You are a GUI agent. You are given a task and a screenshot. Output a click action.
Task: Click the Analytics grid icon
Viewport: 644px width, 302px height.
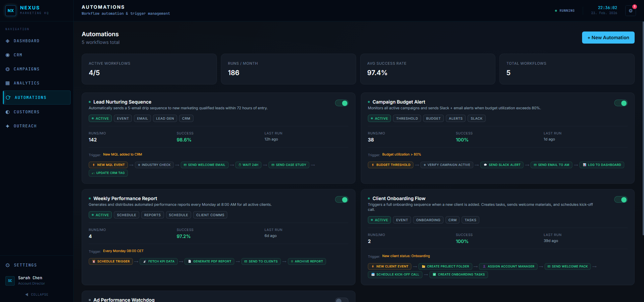point(7,83)
